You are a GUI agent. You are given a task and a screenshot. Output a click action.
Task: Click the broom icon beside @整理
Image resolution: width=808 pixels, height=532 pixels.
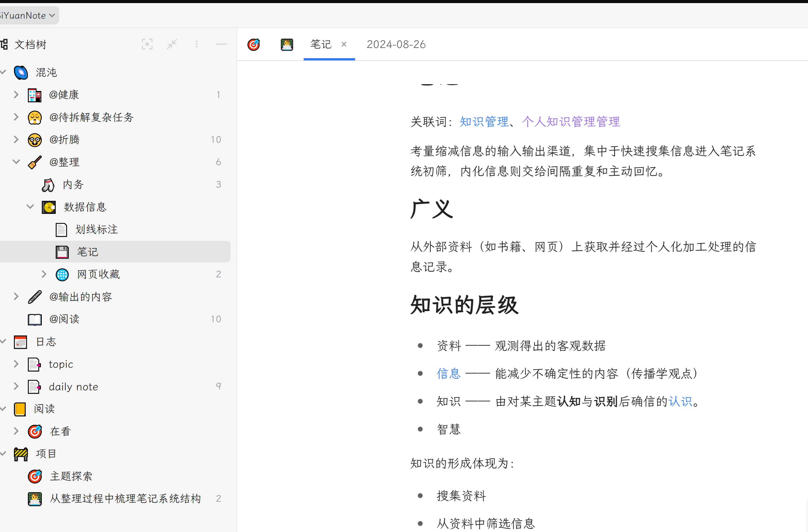35,162
